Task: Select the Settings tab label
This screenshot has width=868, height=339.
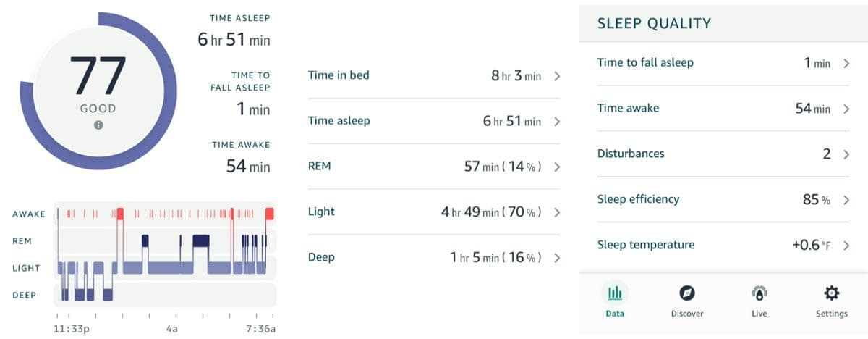Action: pos(832,314)
